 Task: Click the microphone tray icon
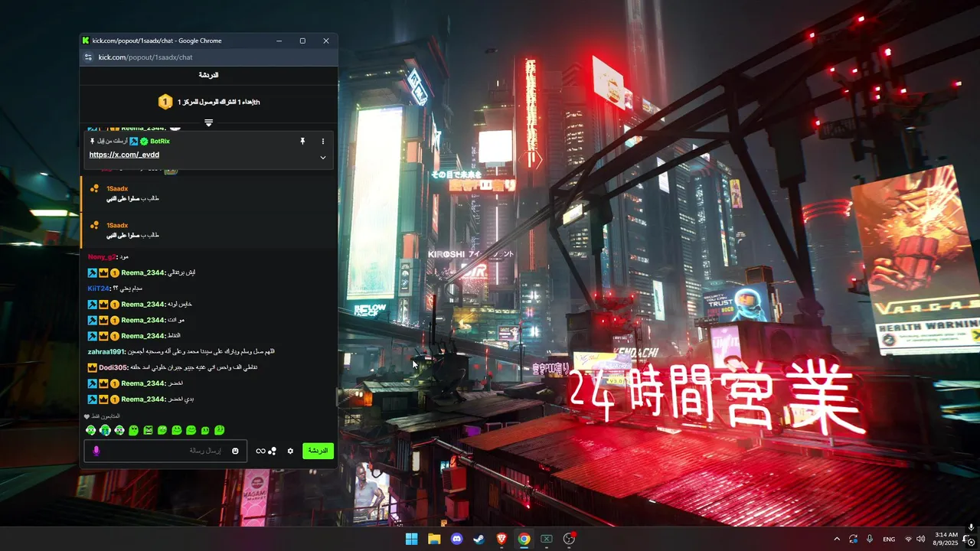click(x=870, y=539)
